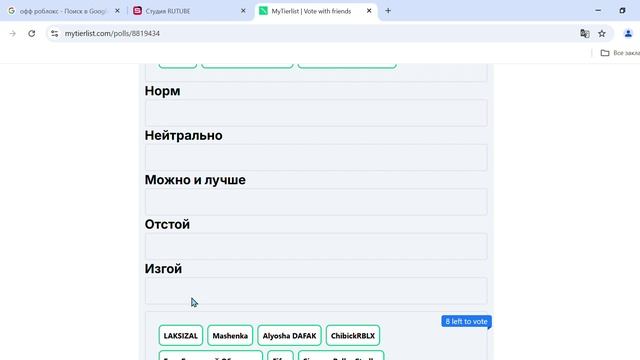Switch to the Google search tab

coord(62,11)
